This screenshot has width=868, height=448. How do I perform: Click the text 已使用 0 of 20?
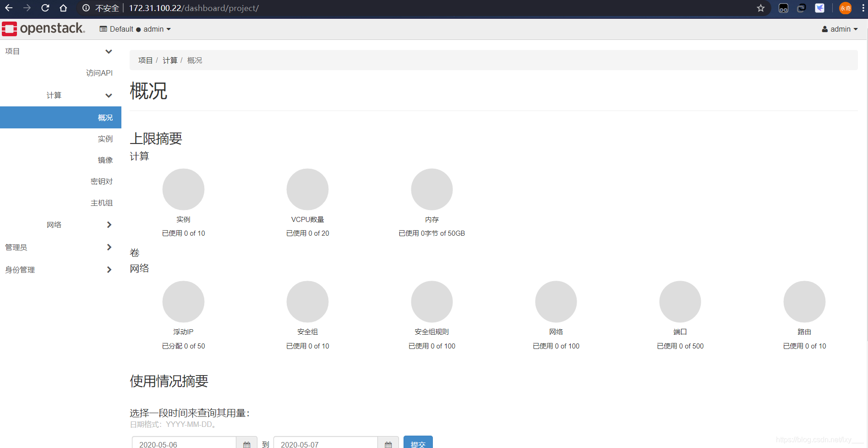[308, 233]
